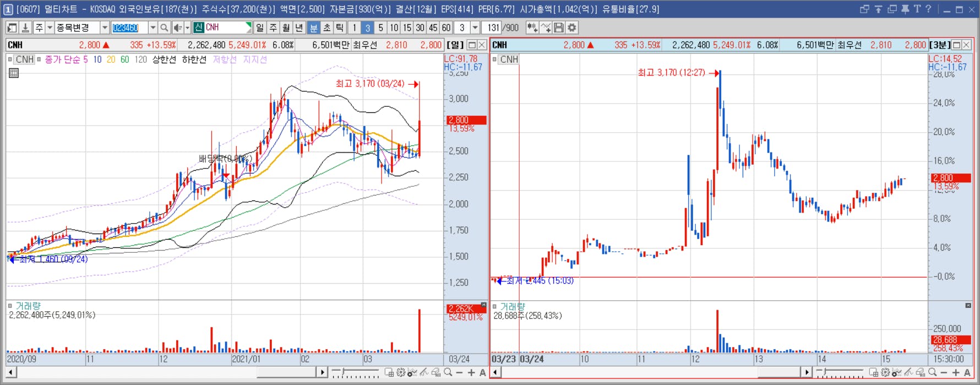The image size is (980, 385).
Task: Open the stock code history dropdown arrow
Action: point(153,28)
